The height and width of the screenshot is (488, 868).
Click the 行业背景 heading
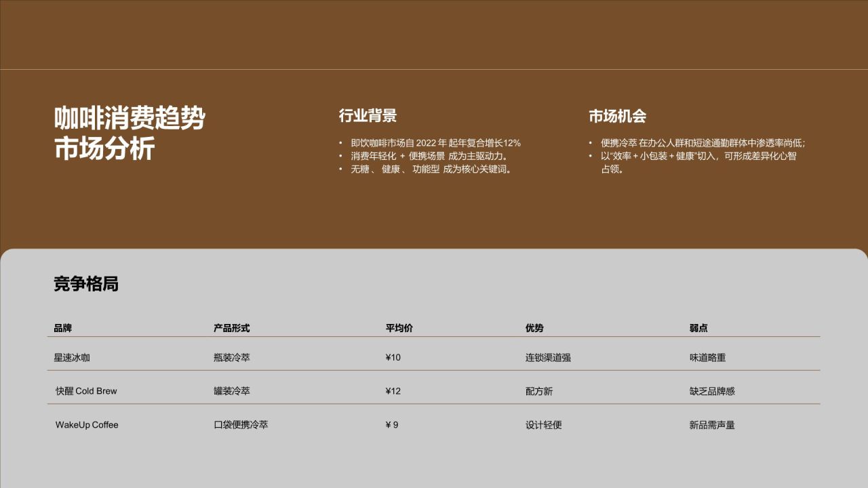(x=368, y=116)
